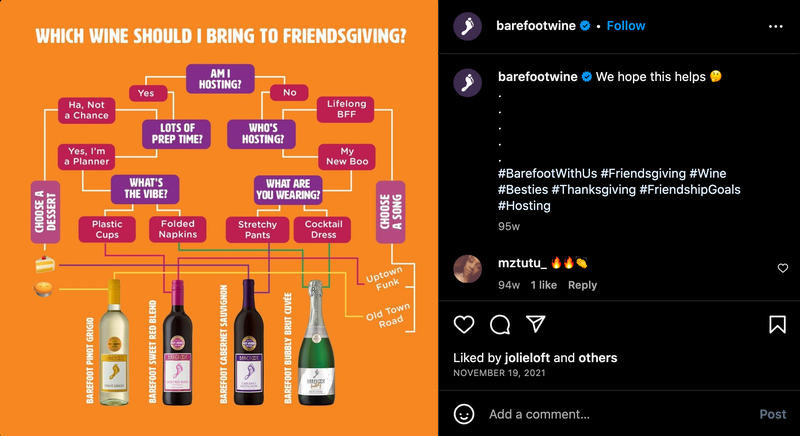800x436 pixels.
Task: Click barefootwine header profile picture
Action: pos(467,26)
